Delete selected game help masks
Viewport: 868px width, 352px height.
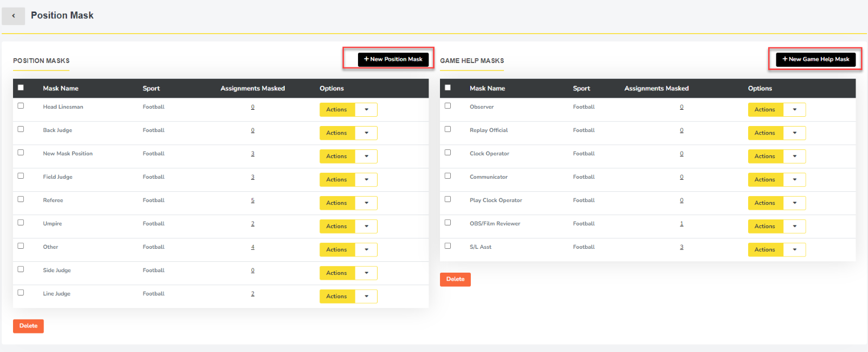coord(455,279)
